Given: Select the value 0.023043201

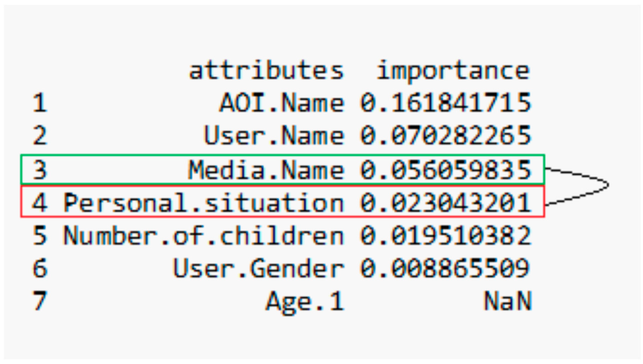Looking at the screenshot, I should 445,202.
